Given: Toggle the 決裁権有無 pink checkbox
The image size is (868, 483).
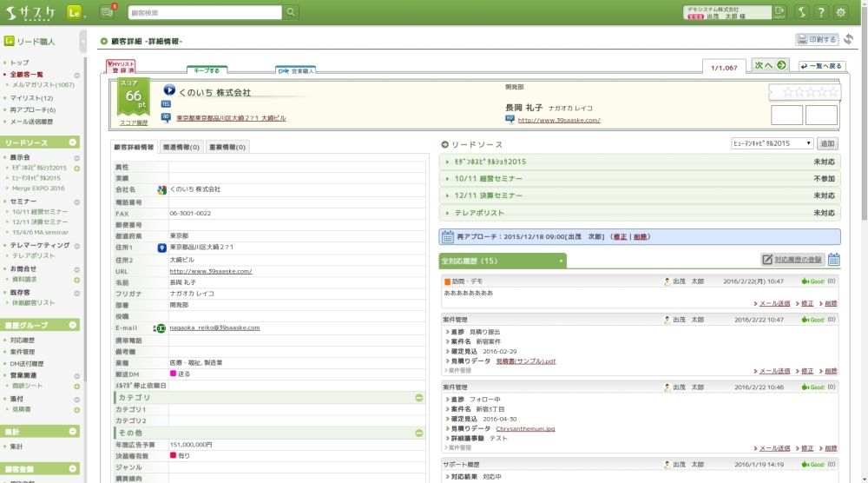Looking at the screenshot, I should coord(174,455).
